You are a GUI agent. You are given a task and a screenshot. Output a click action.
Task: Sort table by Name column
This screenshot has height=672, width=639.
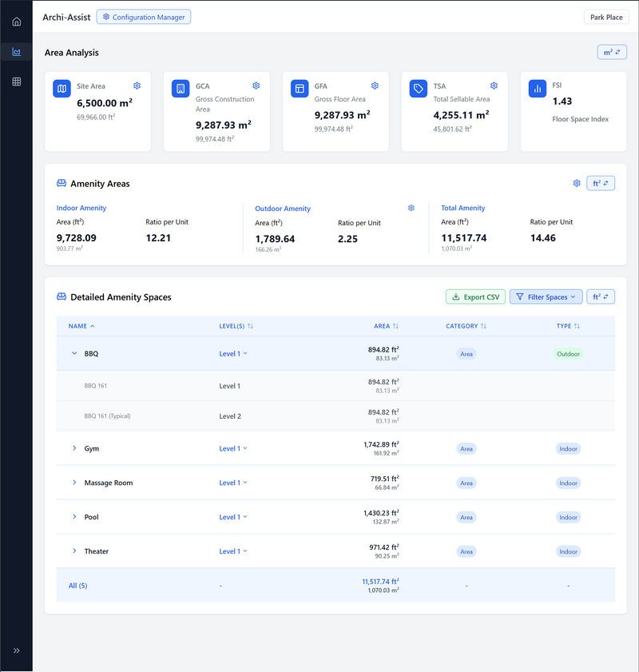[x=81, y=326]
